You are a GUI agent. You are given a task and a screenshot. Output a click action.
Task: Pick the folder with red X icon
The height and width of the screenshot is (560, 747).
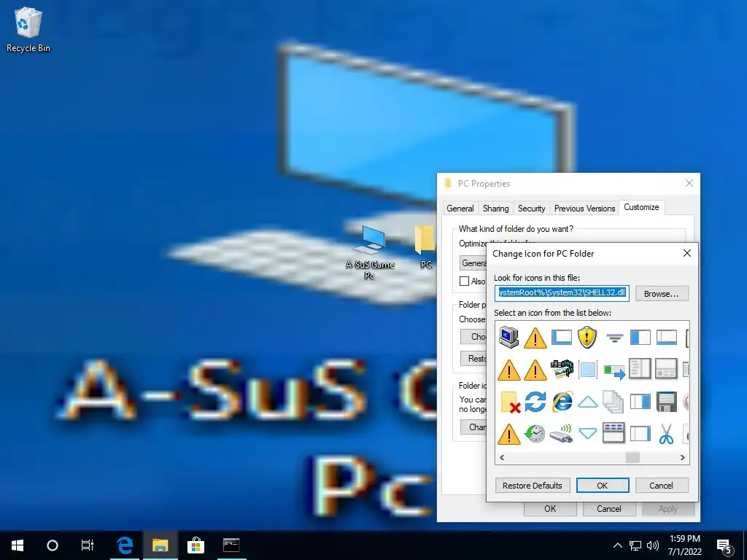coord(510,402)
